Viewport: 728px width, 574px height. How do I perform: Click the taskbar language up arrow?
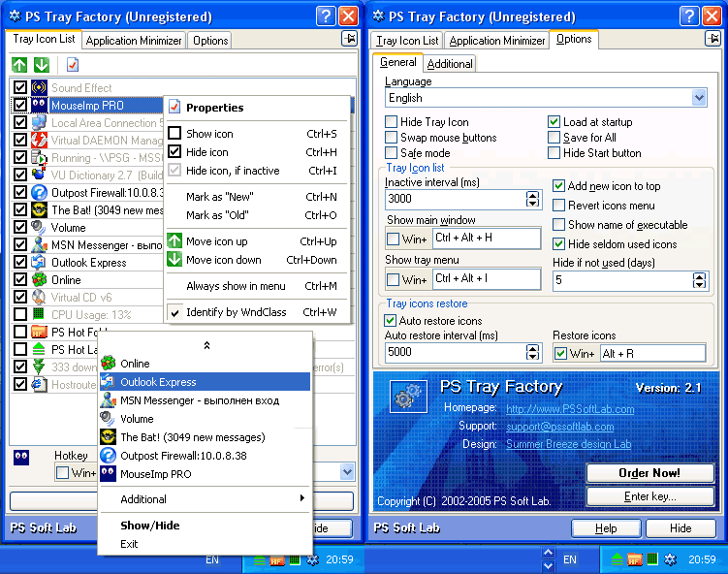coord(549,552)
